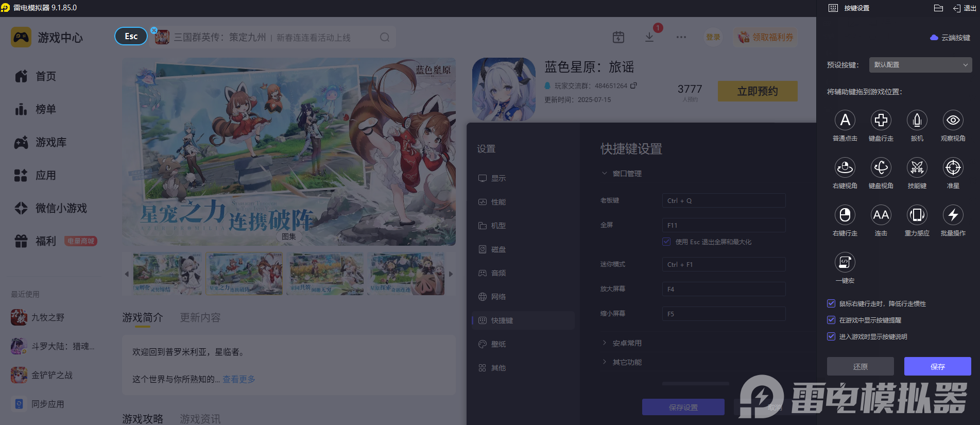Open the calendar check-in icon

[x=618, y=37]
